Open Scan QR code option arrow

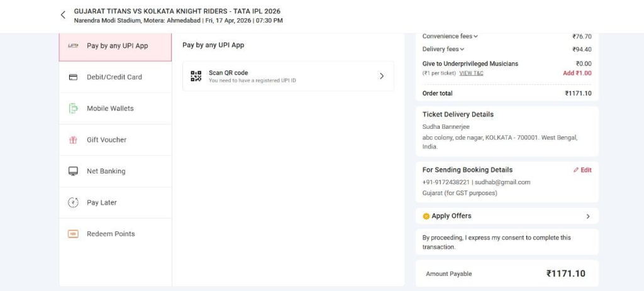click(x=381, y=76)
